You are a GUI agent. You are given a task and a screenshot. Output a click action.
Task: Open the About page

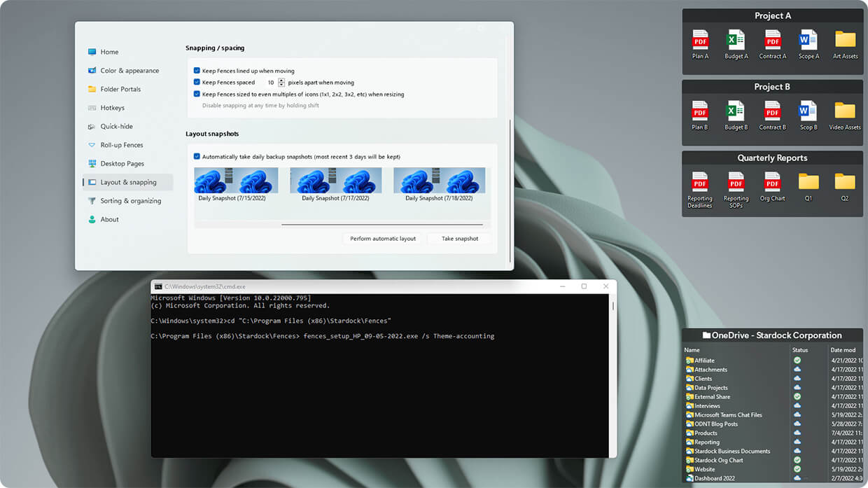(127, 219)
